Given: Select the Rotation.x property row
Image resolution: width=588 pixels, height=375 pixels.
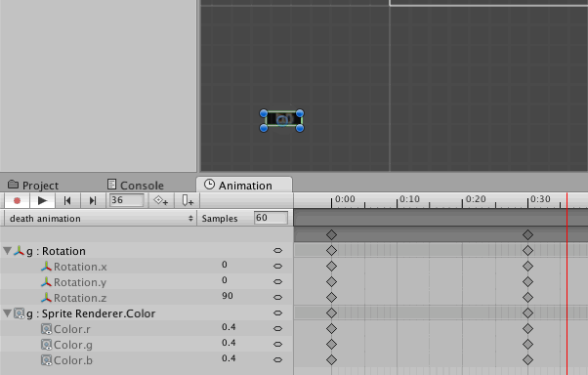Looking at the screenshot, I should 147,267.
